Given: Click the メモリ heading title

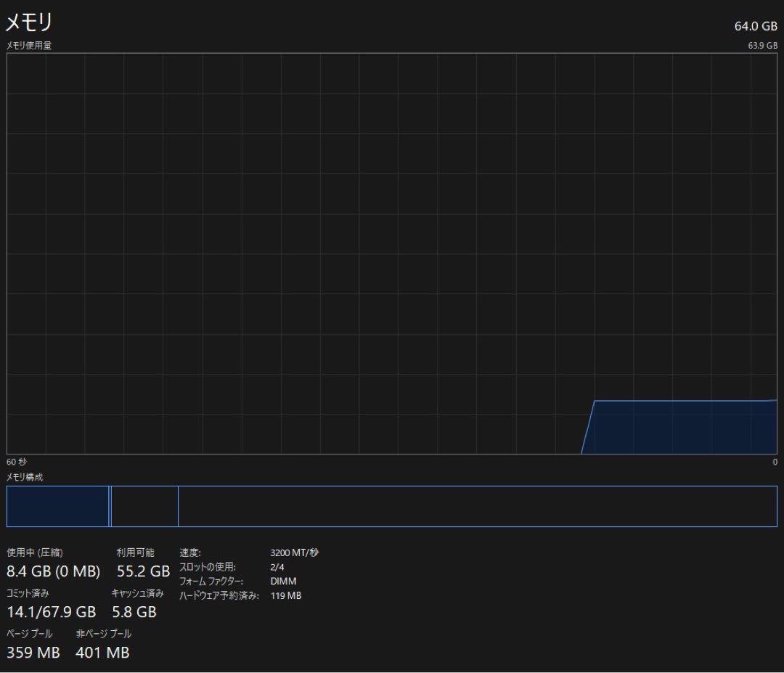Looking at the screenshot, I should click(x=30, y=23).
